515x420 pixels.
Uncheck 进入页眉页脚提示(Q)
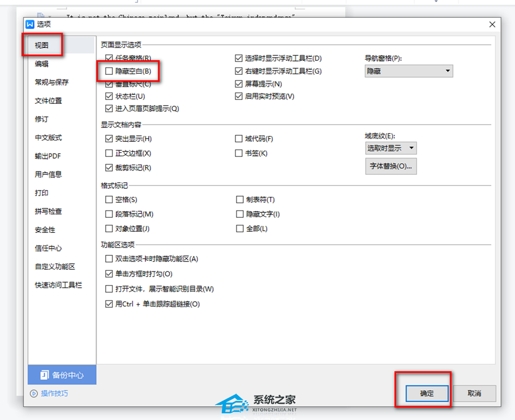pos(108,108)
